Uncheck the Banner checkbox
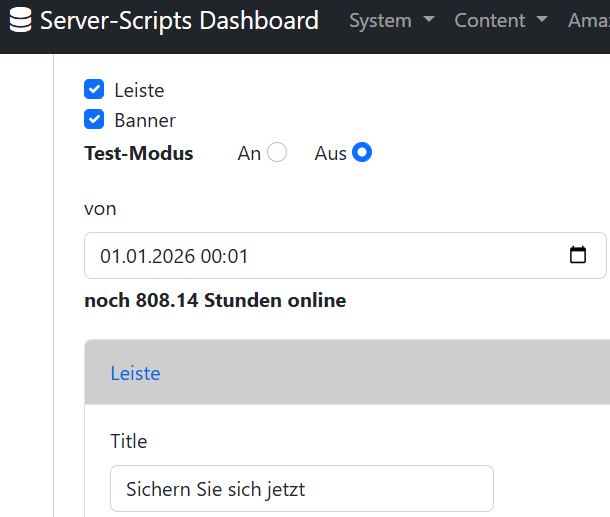This screenshot has width=610, height=517. [x=94, y=119]
